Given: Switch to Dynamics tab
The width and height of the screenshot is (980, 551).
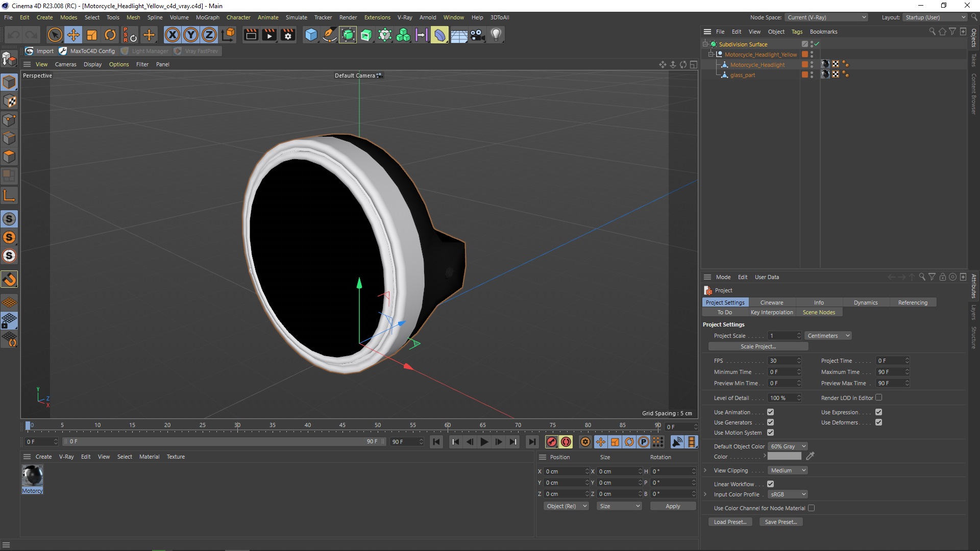Looking at the screenshot, I should point(866,303).
